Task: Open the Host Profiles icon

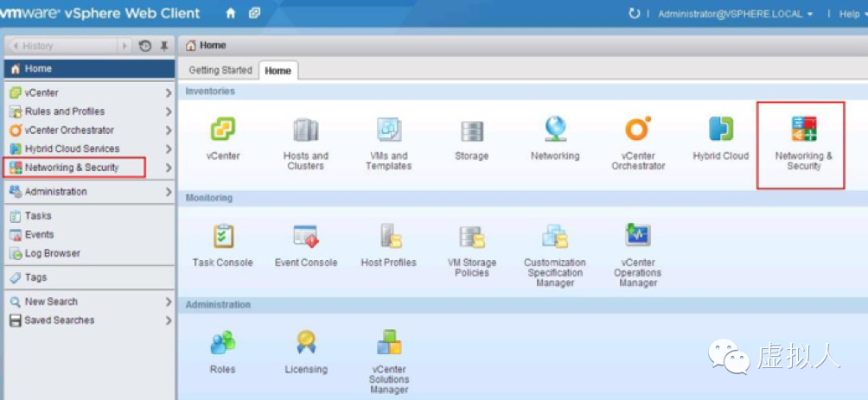Action: [x=390, y=236]
